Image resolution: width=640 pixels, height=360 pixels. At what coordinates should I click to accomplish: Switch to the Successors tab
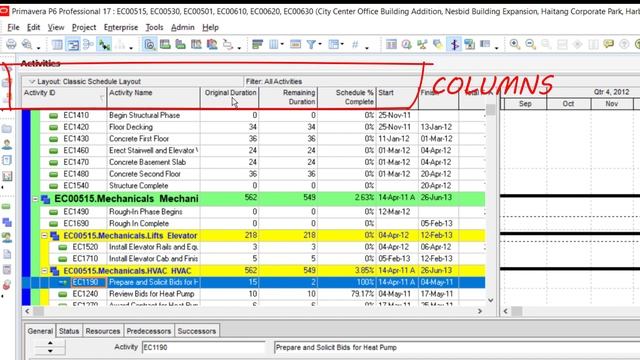point(196,331)
